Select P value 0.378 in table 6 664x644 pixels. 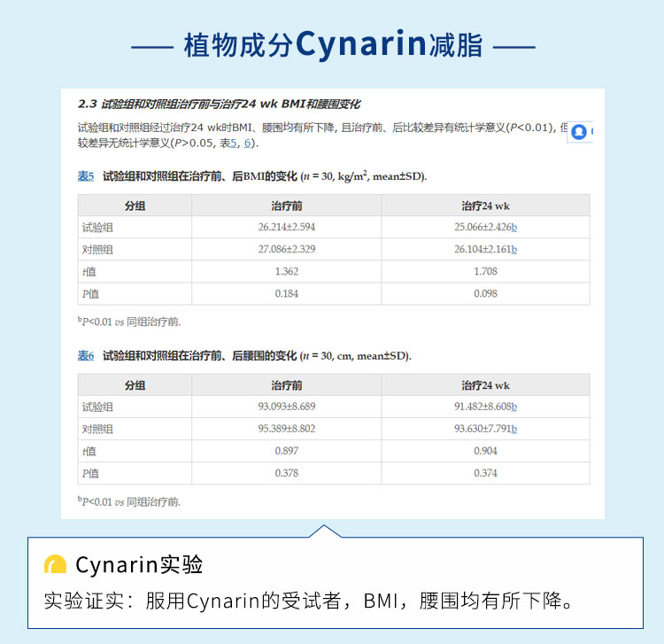coord(287,473)
